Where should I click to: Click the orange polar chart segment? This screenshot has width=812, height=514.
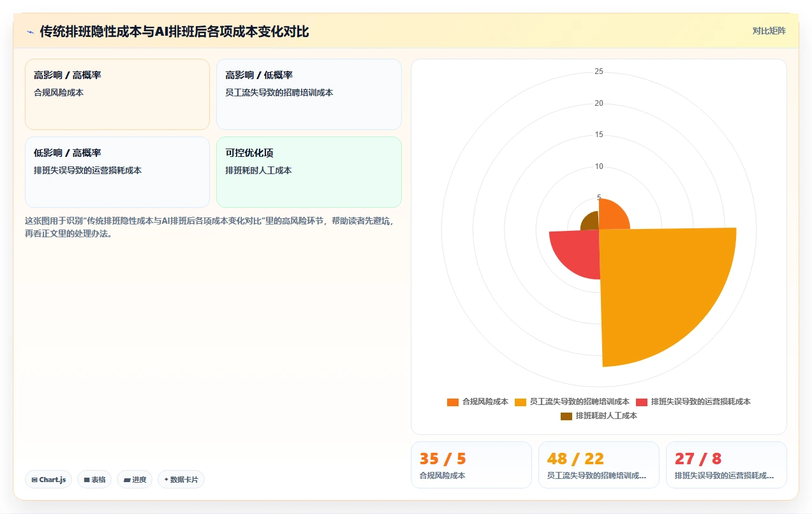612,216
